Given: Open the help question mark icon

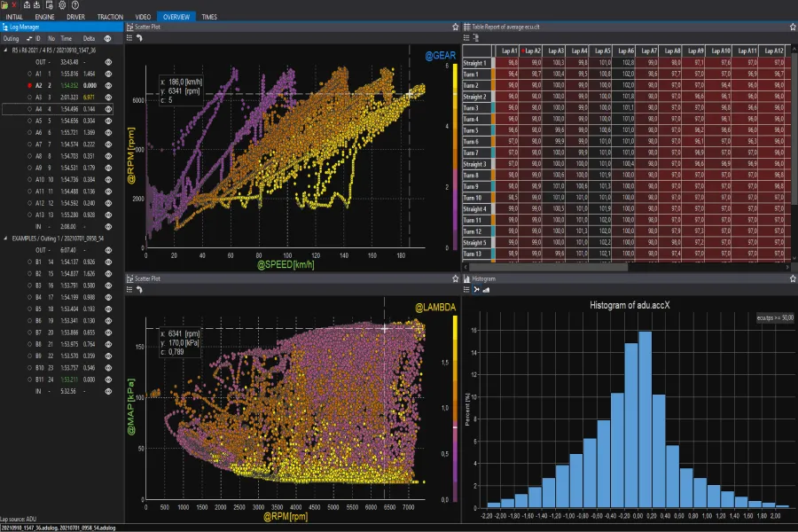Looking at the screenshot, I should tap(75, 5).
